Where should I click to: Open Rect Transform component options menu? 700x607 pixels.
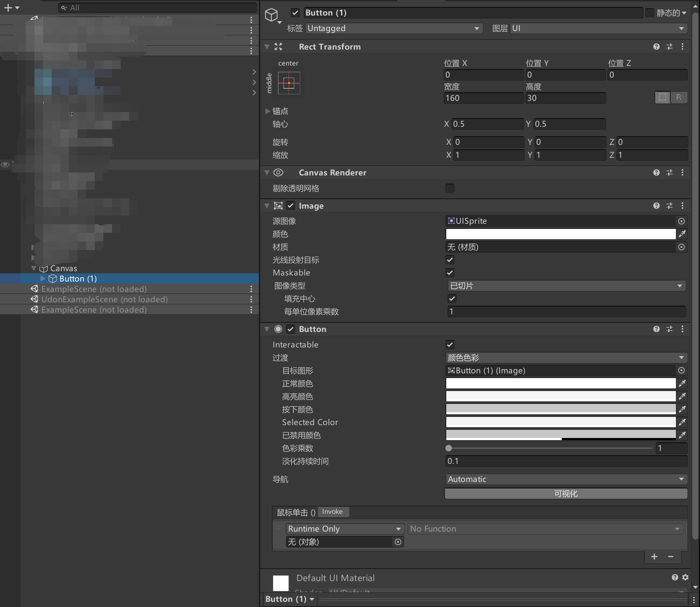point(682,47)
